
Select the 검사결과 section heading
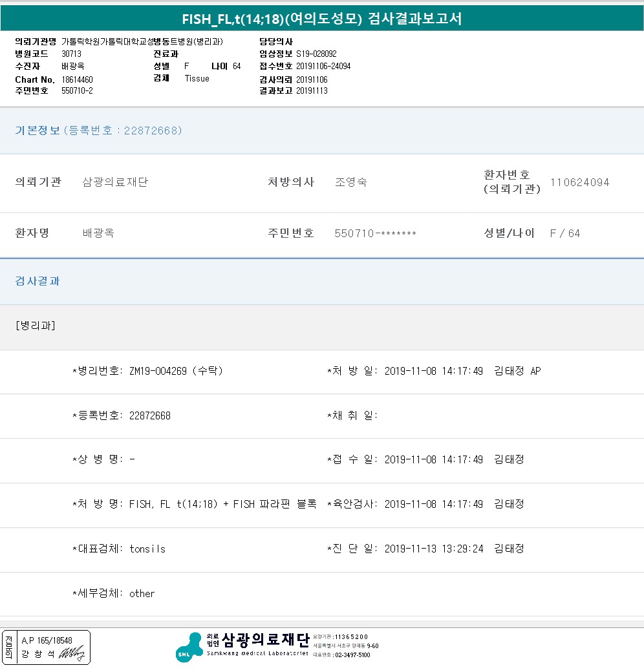click(38, 281)
